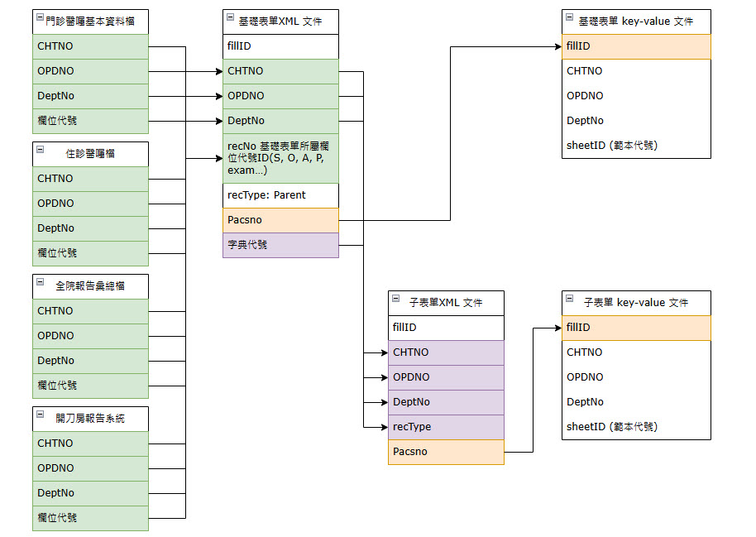The image size is (756, 537).
Task: Click recType row in 子表單XML 文件
Action: (x=445, y=427)
